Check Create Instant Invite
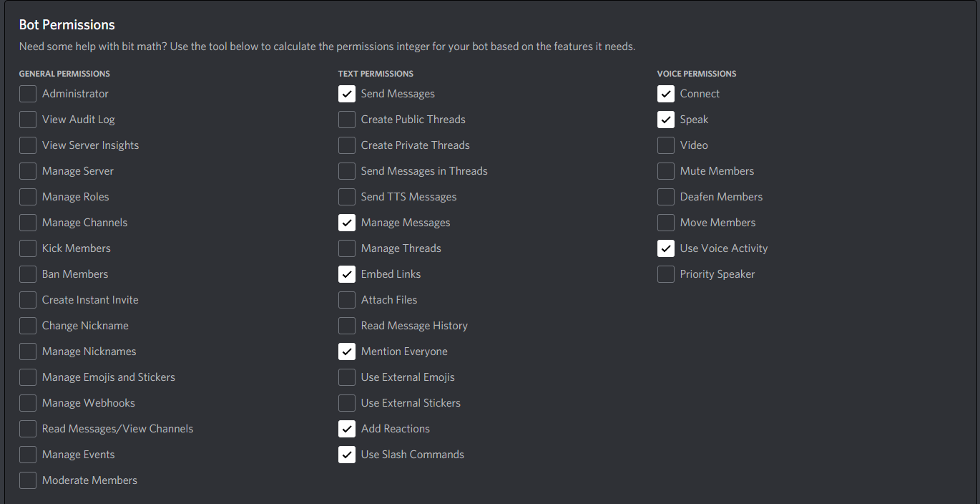 coord(27,299)
